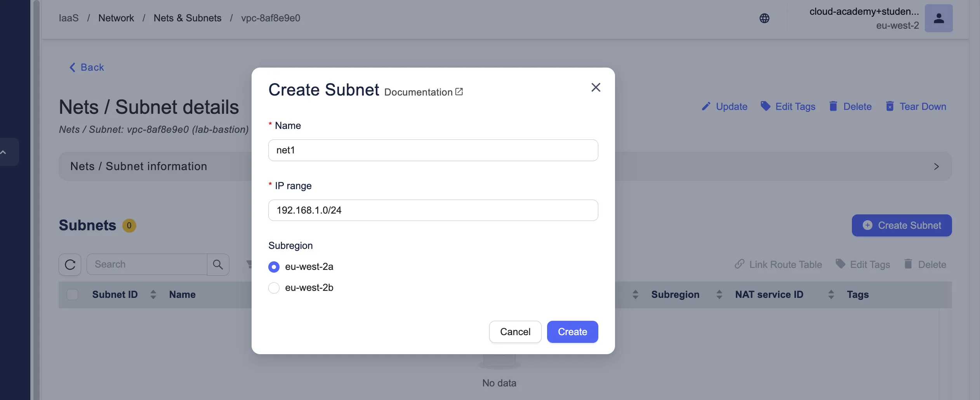The image size is (980, 400).
Task: Go to Nets & Subnets breadcrumb
Action: tap(187, 18)
